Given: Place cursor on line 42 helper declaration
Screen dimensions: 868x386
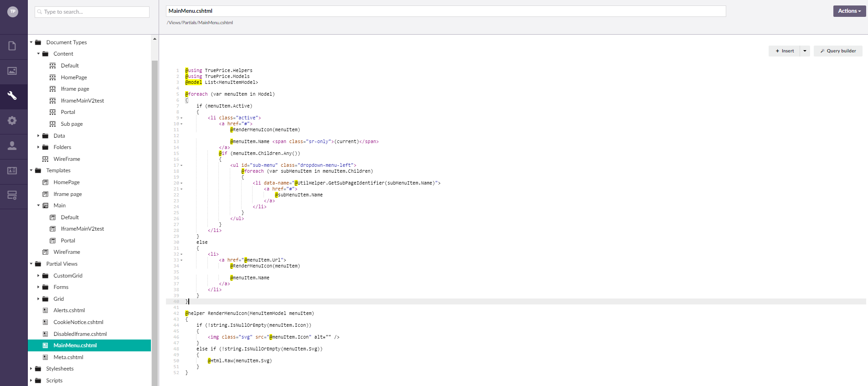Looking at the screenshot, I should [x=249, y=314].
